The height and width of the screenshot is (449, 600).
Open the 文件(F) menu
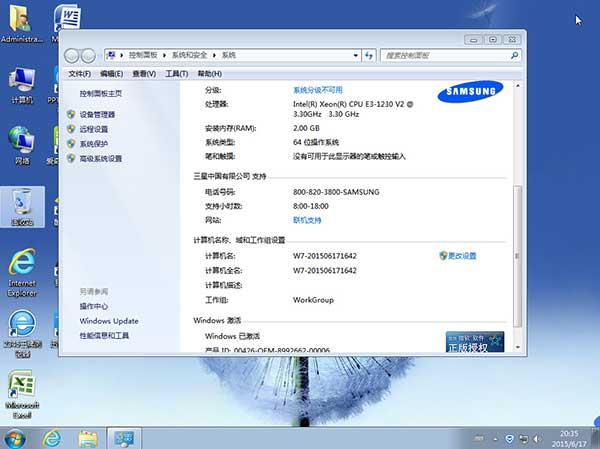coord(79,73)
